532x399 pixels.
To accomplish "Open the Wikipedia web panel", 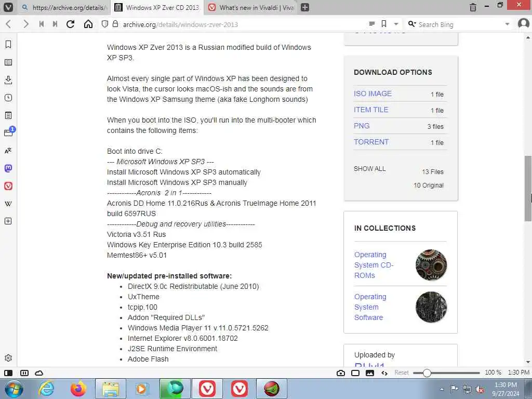I will tap(8, 204).
